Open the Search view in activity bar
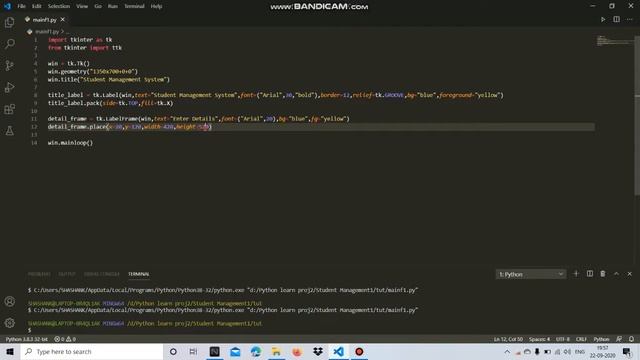640x360 pixels. (9, 44)
